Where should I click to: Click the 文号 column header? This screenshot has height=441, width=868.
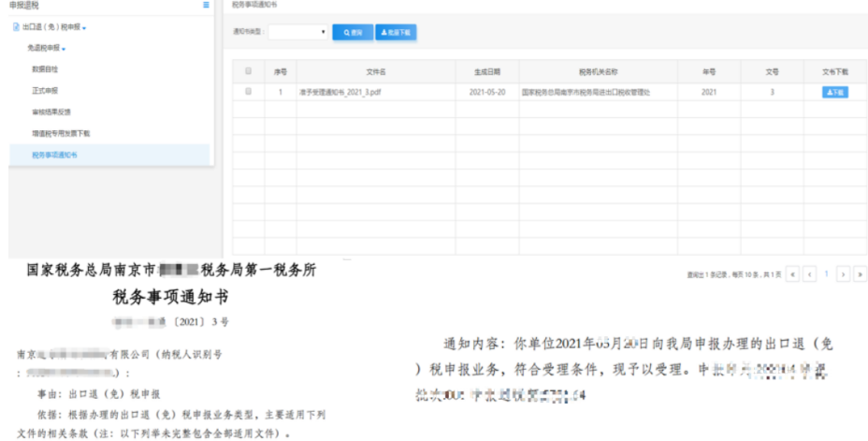[x=773, y=72]
